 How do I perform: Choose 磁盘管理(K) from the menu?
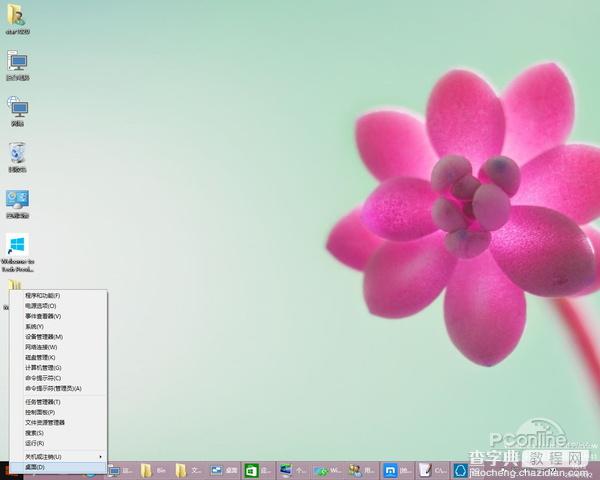coord(58,358)
